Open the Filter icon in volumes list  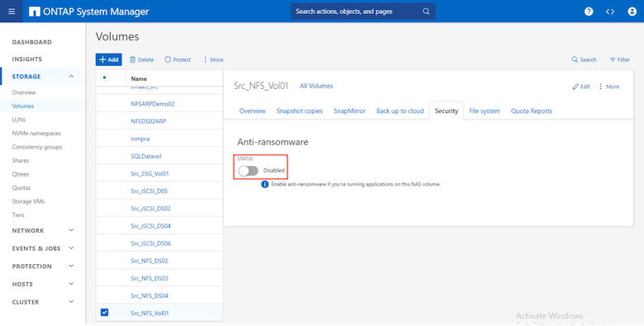(613, 59)
